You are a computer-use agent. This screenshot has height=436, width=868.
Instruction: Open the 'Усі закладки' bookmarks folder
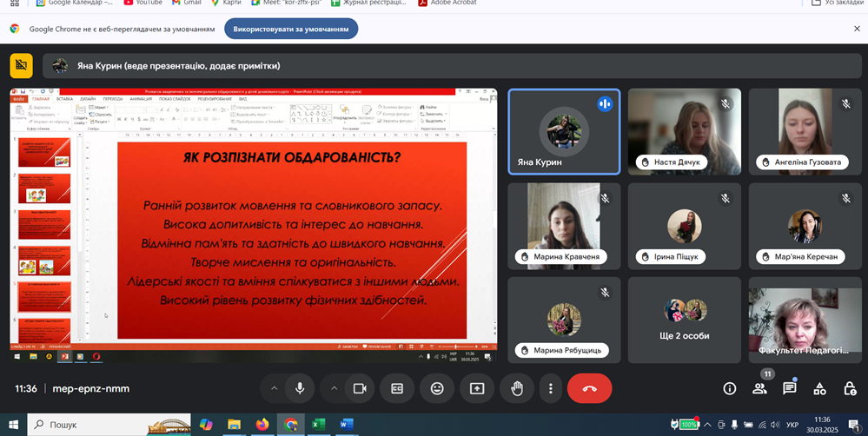pyautogui.click(x=838, y=3)
